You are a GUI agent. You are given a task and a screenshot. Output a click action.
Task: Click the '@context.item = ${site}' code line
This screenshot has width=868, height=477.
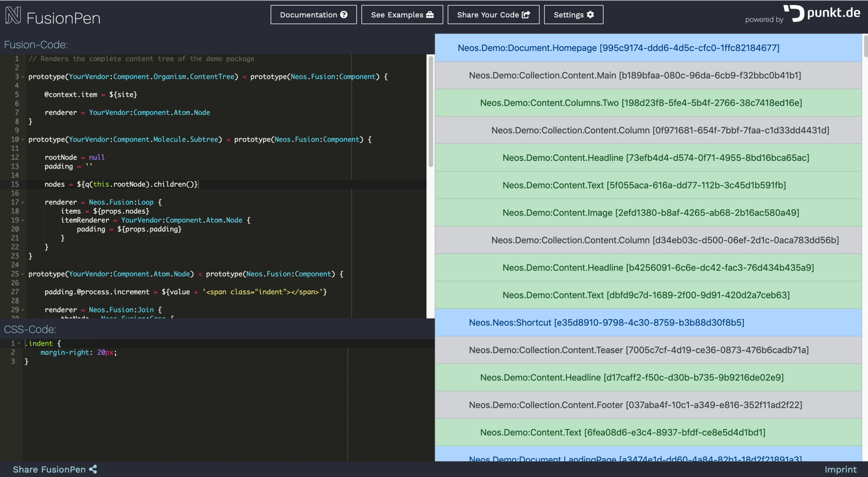coord(91,95)
